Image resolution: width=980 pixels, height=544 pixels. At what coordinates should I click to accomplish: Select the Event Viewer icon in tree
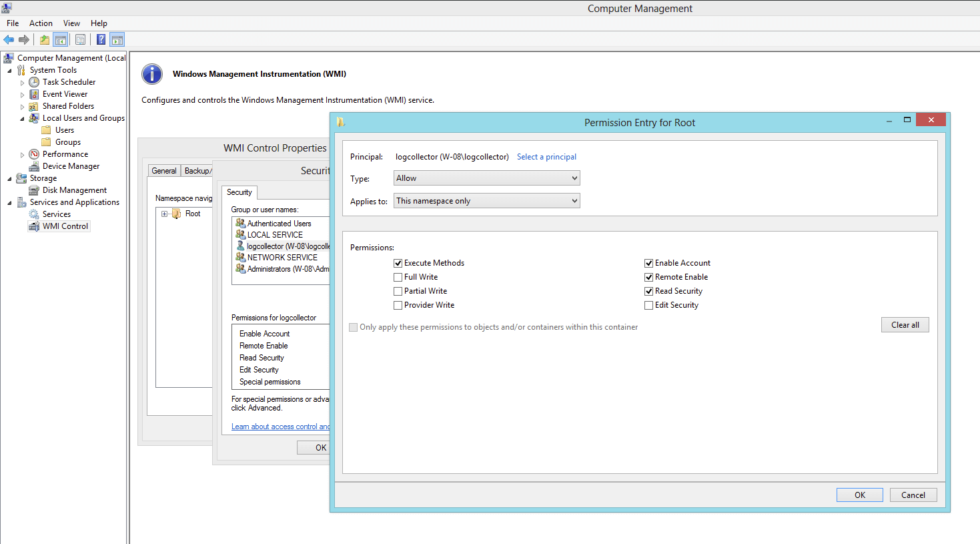click(34, 94)
